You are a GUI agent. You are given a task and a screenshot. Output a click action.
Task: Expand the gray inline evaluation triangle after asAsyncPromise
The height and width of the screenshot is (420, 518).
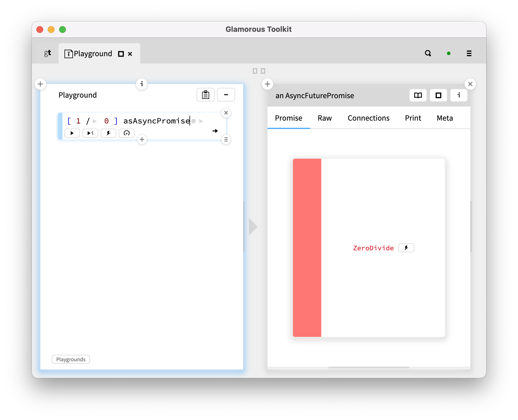(x=201, y=121)
